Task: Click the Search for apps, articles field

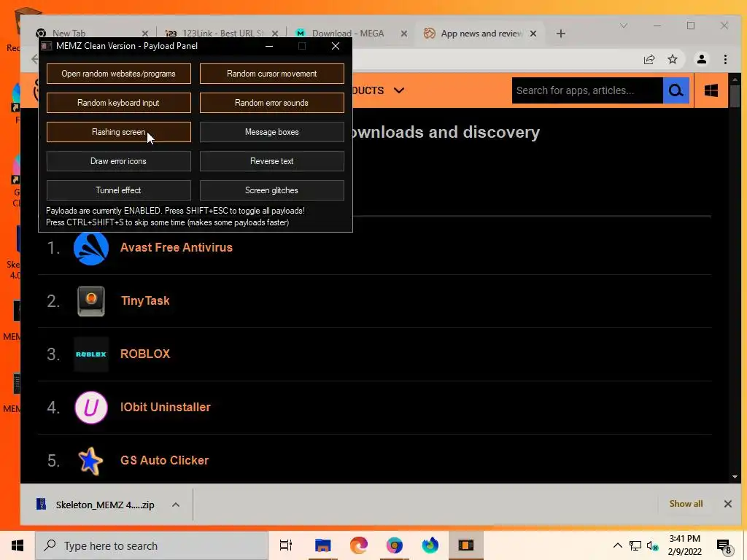Action: click(x=587, y=90)
